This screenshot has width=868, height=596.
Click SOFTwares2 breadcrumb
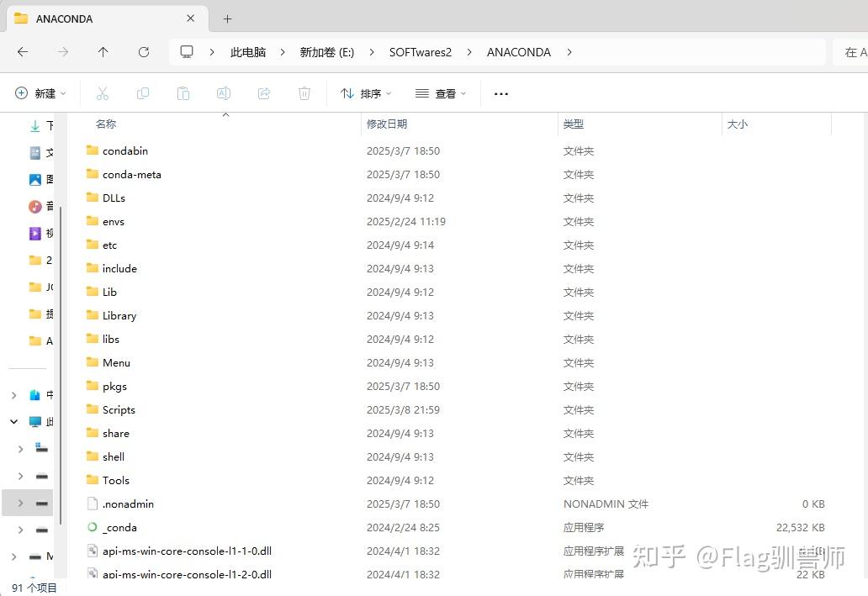(x=421, y=52)
